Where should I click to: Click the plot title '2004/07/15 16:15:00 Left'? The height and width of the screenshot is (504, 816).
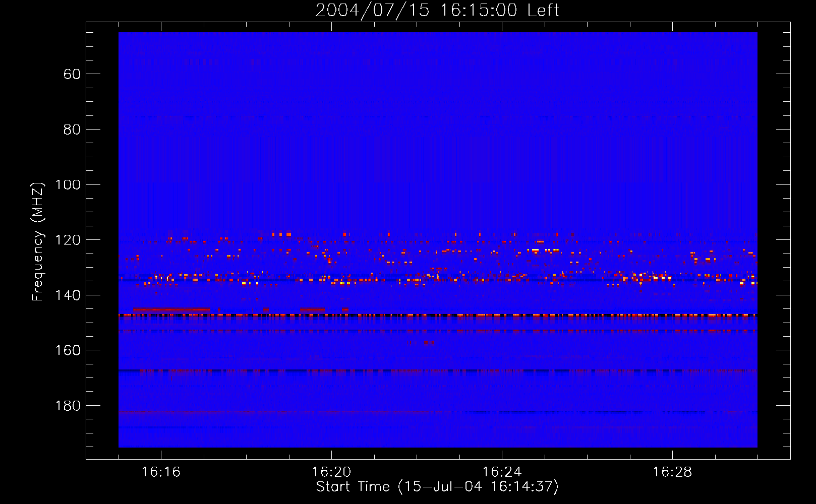pyautogui.click(x=437, y=10)
